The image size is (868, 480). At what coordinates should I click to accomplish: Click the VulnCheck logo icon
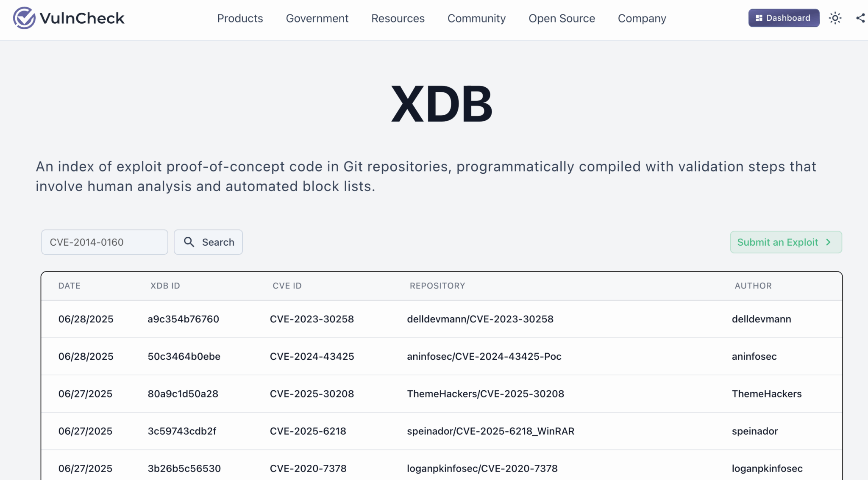[x=24, y=18]
